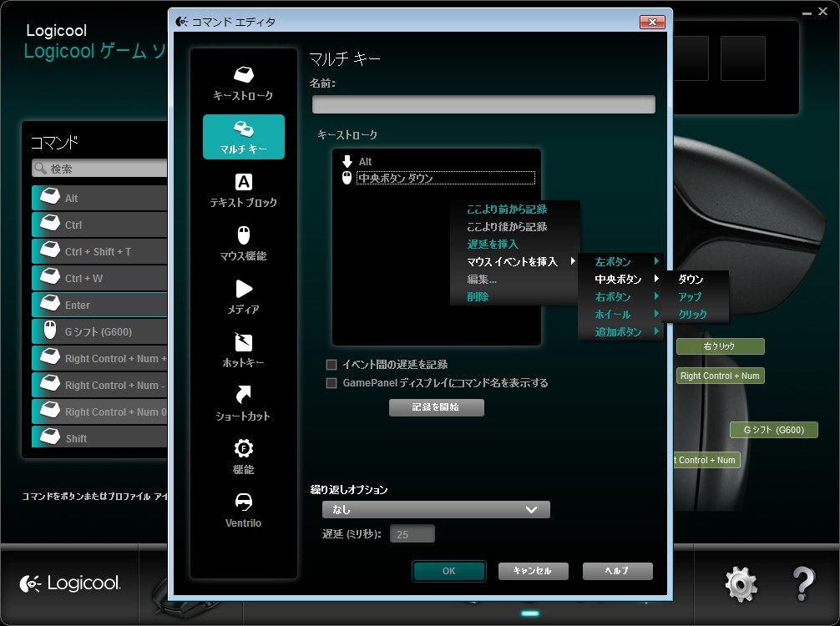The image size is (840, 626).
Task: Select アップ in the 中央ボタン submenu
Action: [690, 296]
